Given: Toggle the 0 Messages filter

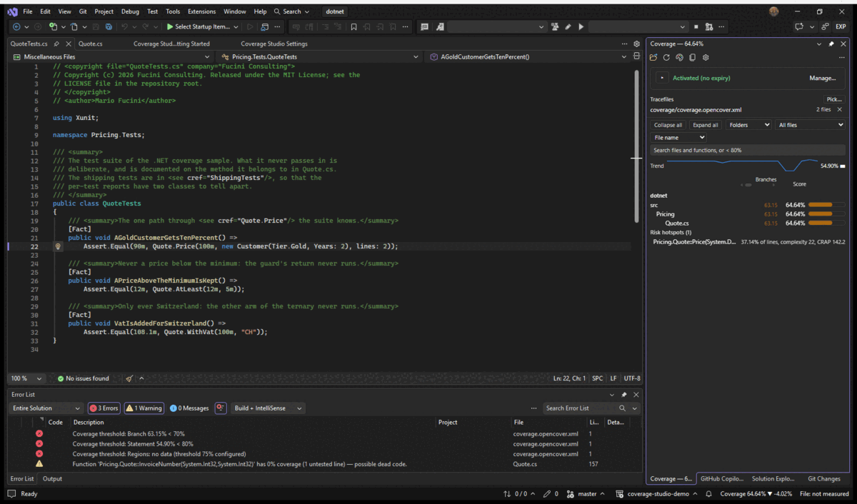Looking at the screenshot, I should [190, 408].
